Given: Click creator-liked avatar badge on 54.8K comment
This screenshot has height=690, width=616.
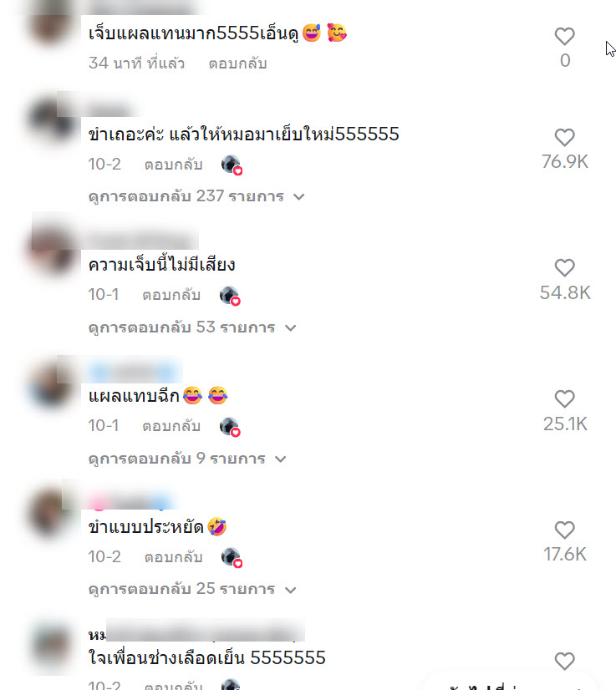Looking at the screenshot, I should (x=230, y=296).
